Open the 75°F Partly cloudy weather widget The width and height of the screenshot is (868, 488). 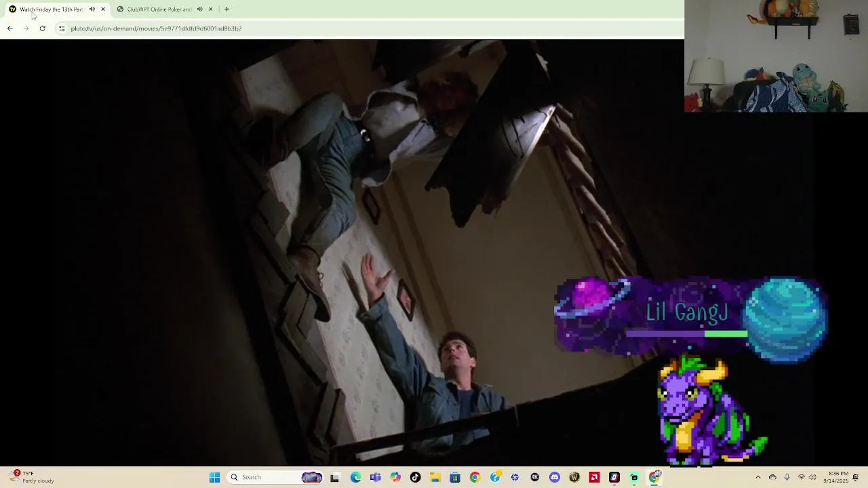31,477
